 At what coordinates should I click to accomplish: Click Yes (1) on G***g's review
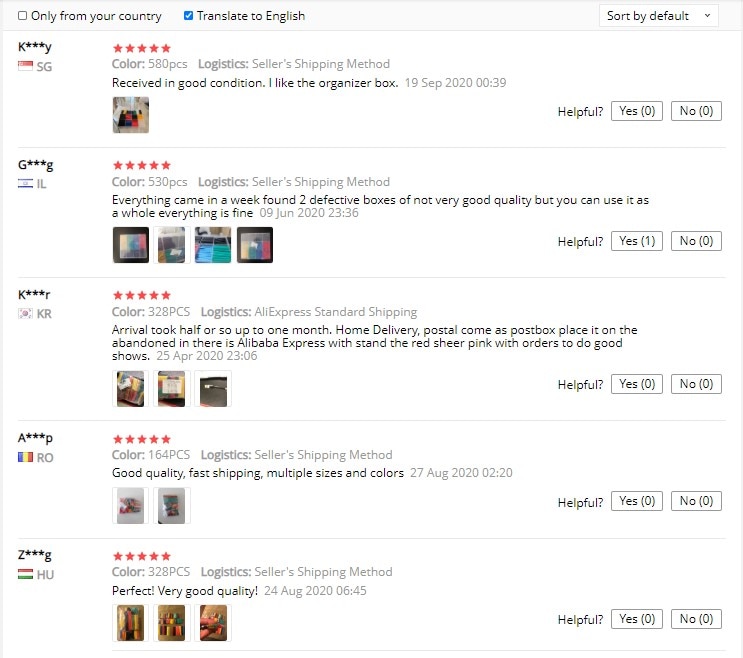(x=636, y=241)
